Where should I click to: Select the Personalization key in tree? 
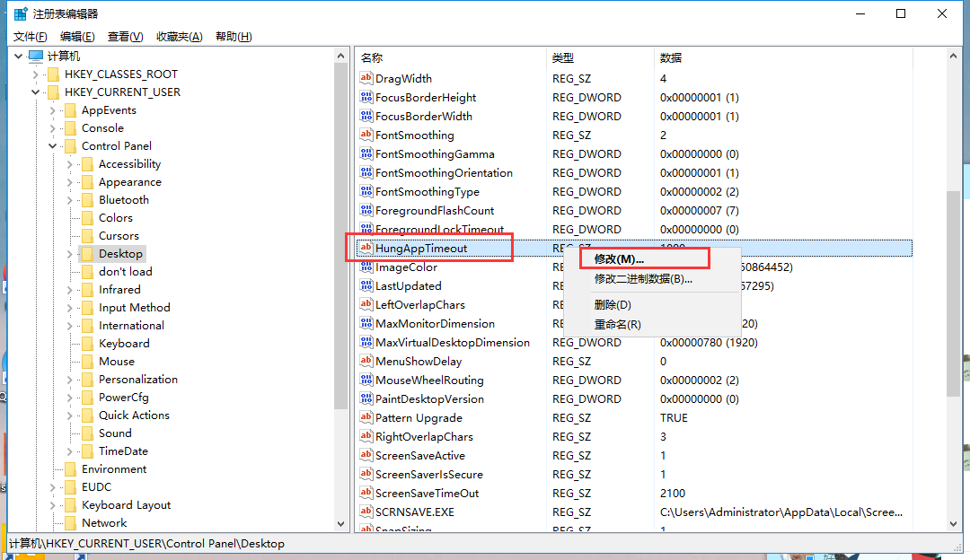click(137, 380)
